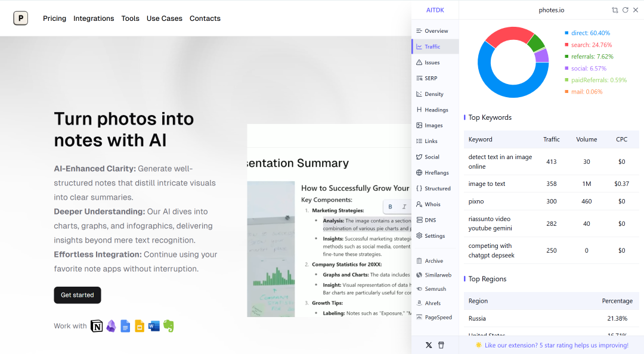Viewport: 644px width, 354px height.
Task: Click the crop/screenshot icon beside photes.io
Action: tap(615, 10)
